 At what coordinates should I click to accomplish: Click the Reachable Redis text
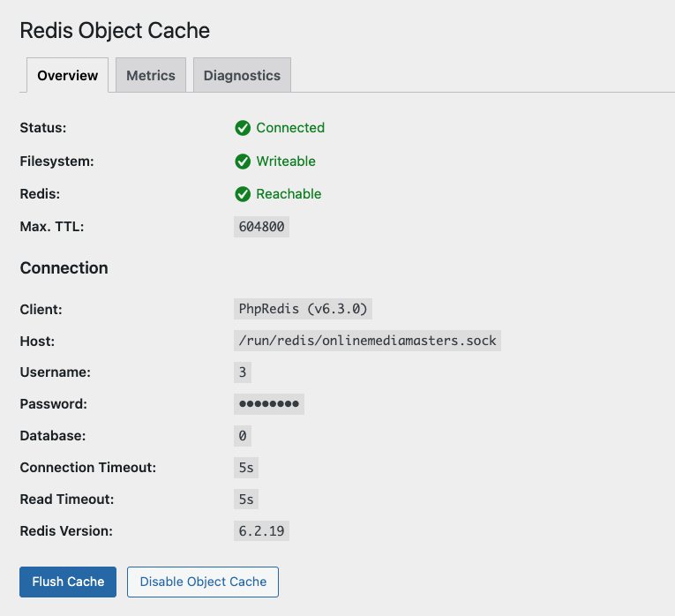pyautogui.click(x=289, y=193)
